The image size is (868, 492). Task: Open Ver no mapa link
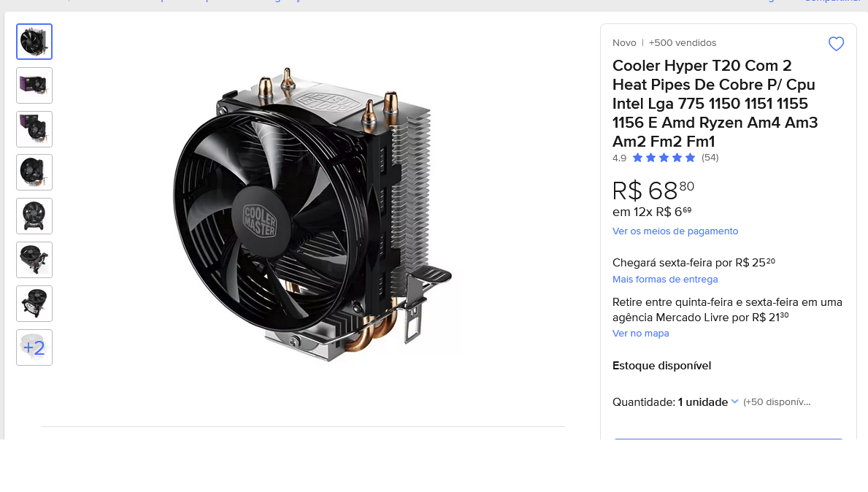640,333
